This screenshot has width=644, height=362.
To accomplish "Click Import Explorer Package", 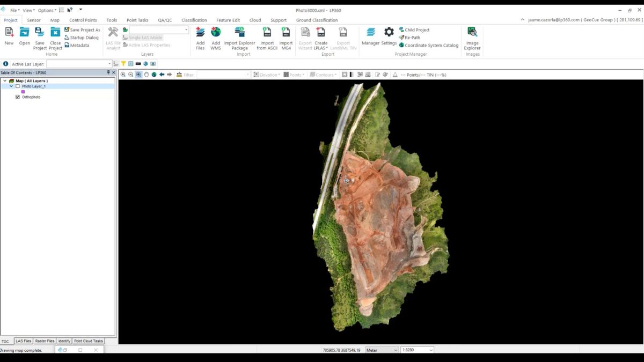I will [x=239, y=38].
